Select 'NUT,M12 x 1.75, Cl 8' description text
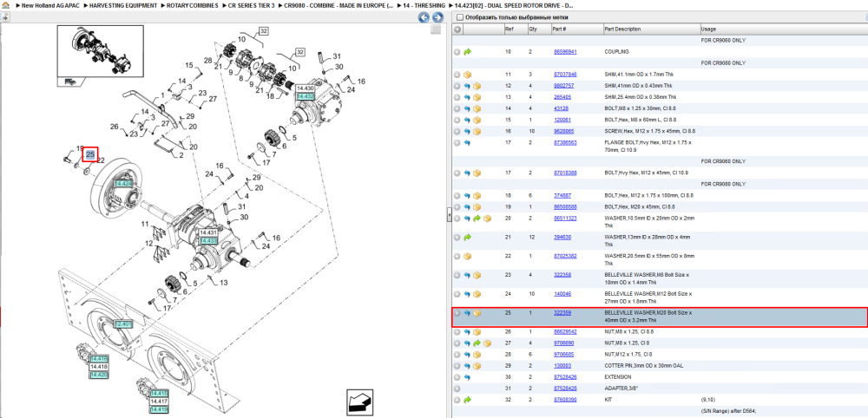The height and width of the screenshot is (418, 868). tap(628, 355)
